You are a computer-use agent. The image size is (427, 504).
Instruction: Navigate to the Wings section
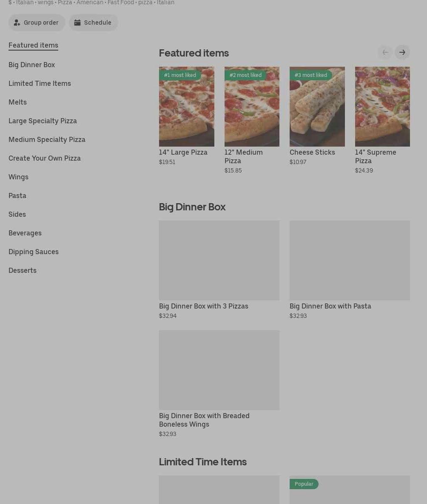click(x=18, y=177)
